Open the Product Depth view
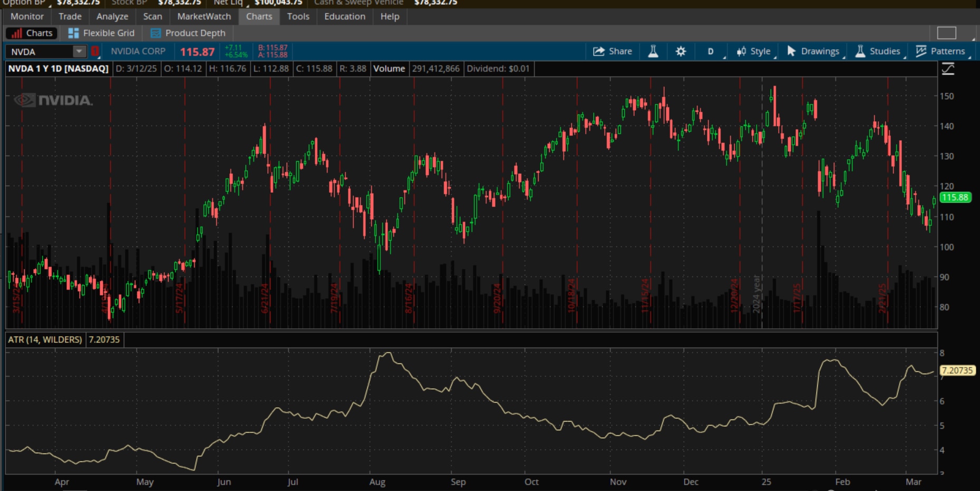The width and height of the screenshot is (980, 491). (x=188, y=33)
